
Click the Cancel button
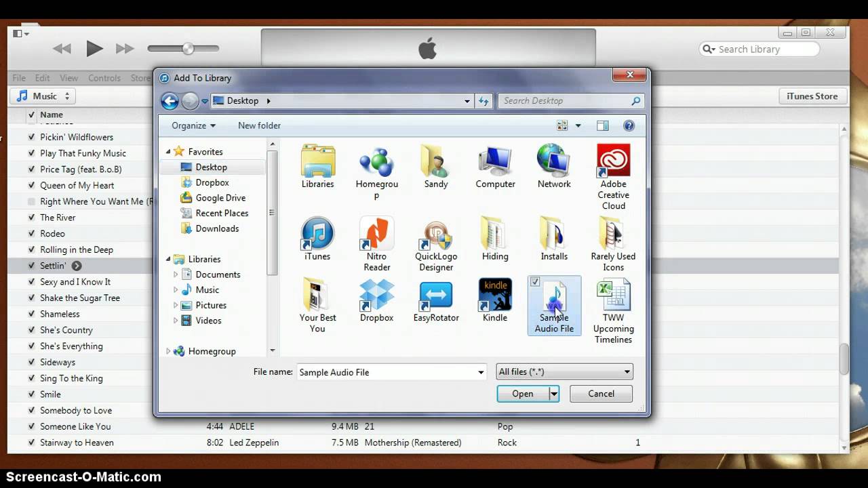pyautogui.click(x=601, y=394)
